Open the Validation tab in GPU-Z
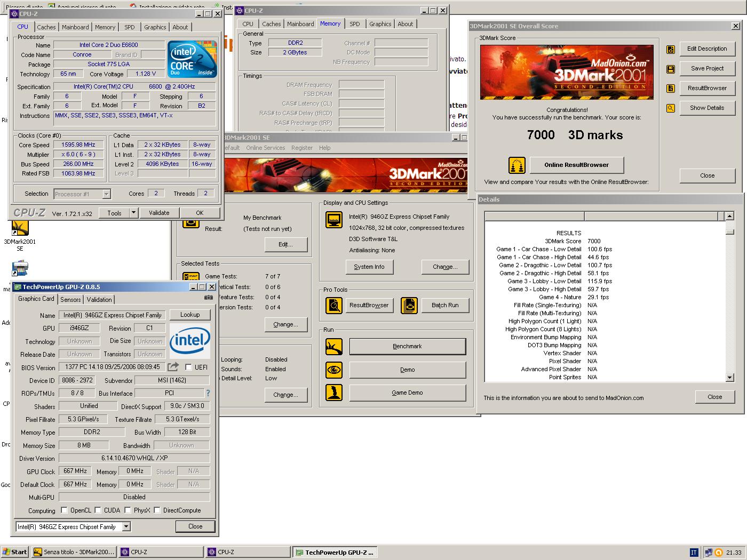Viewport: 747px width, 560px height. coord(99,300)
